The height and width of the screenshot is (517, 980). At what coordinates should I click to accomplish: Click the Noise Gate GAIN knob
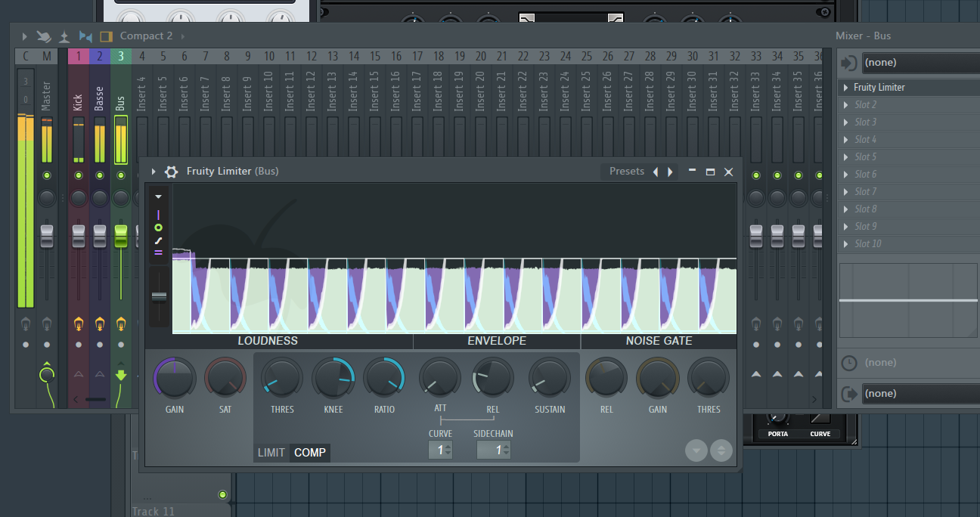[658, 378]
